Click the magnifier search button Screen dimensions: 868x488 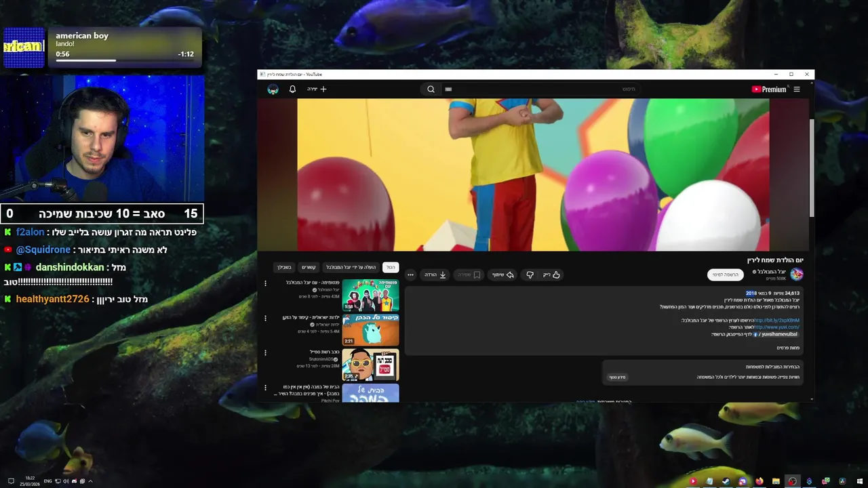coord(431,89)
